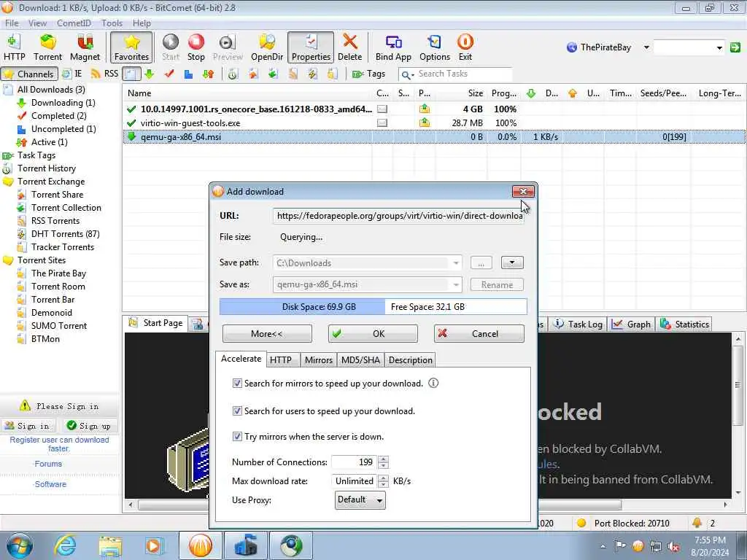The width and height of the screenshot is (747, 560).
Task: Click the bell notification icon in the status bar
Action: point(697,522)
